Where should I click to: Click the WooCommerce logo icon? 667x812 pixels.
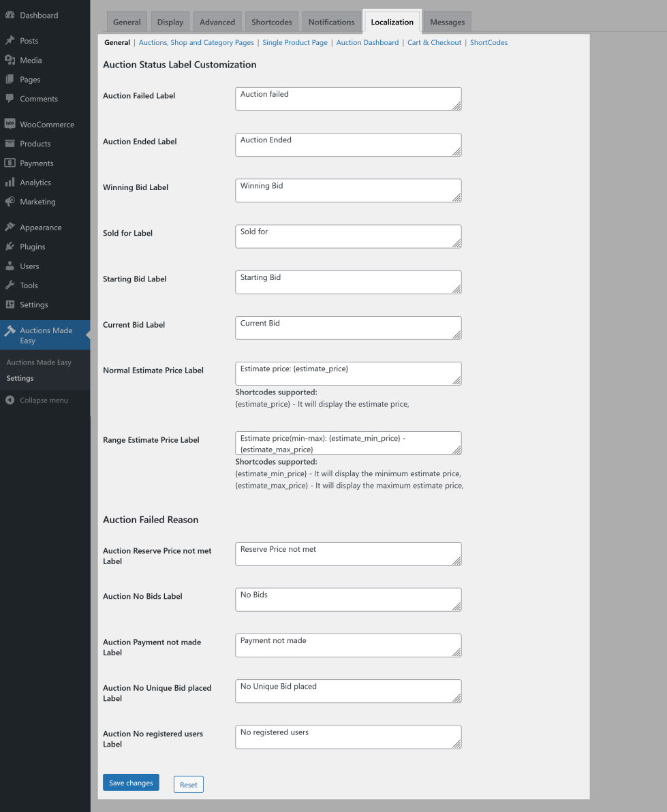point(10,125)
